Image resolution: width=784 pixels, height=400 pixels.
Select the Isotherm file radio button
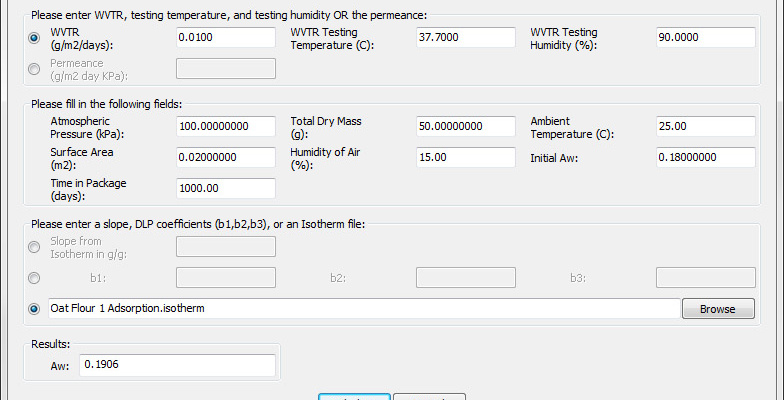[x=34, y=309]
